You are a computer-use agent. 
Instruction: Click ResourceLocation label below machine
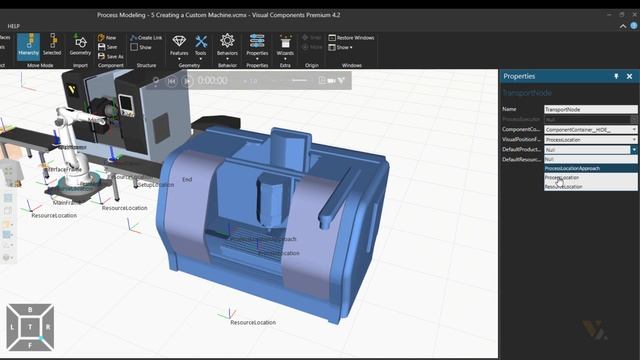point(253,322)
